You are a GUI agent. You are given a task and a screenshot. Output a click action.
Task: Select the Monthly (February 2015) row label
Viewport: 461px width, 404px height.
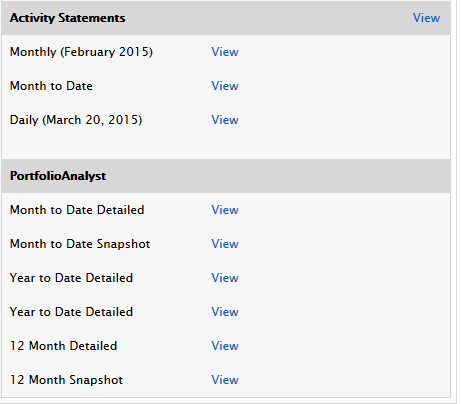81,52
